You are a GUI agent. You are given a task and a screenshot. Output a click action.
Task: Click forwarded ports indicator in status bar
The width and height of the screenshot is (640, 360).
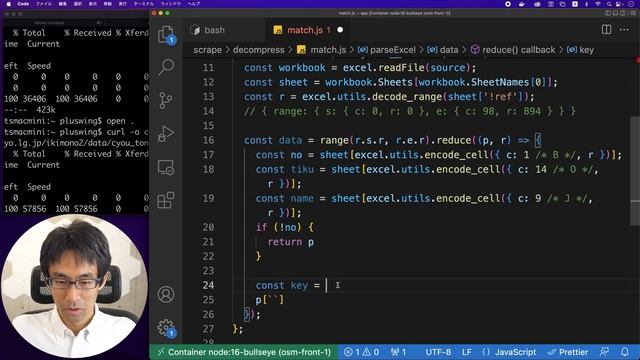[398, 352]
